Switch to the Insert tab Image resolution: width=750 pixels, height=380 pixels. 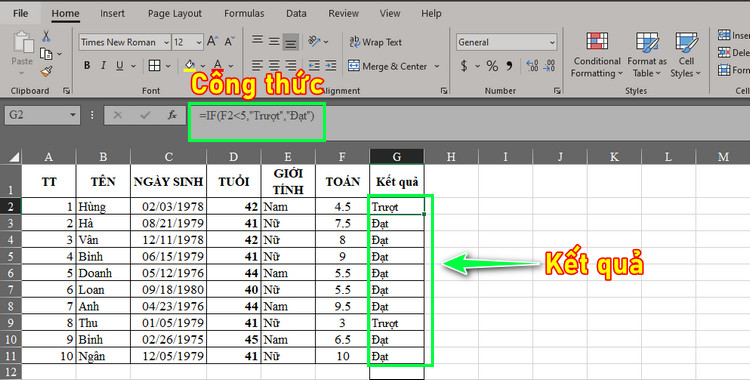112,13
